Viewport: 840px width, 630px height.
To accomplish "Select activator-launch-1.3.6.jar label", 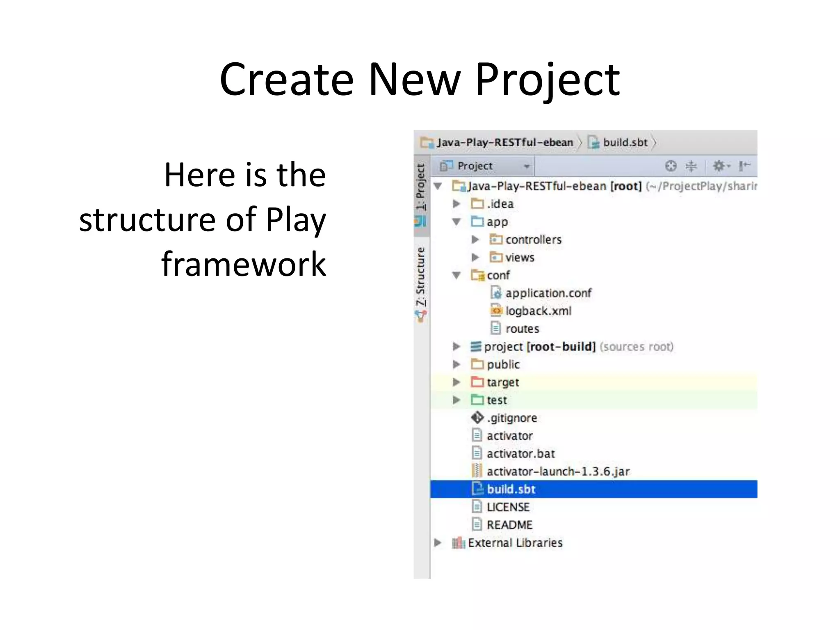I will coord(558,472).
